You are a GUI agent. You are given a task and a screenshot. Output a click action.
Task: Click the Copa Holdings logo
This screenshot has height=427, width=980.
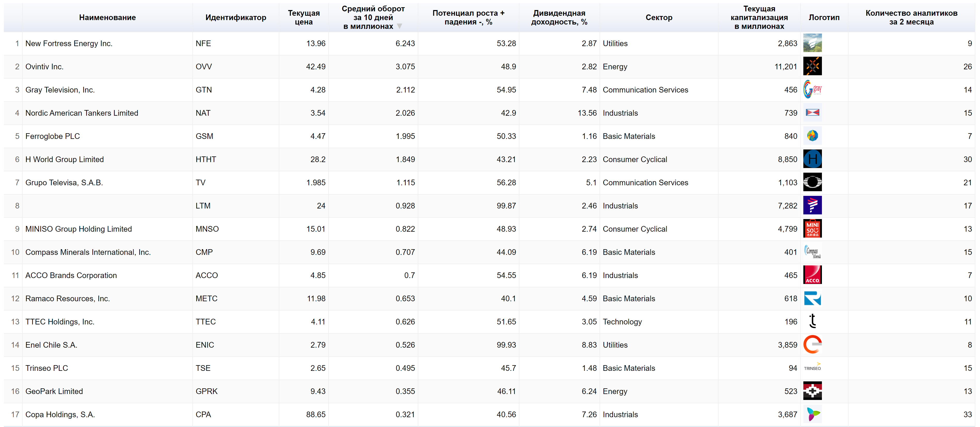[813, 414]
